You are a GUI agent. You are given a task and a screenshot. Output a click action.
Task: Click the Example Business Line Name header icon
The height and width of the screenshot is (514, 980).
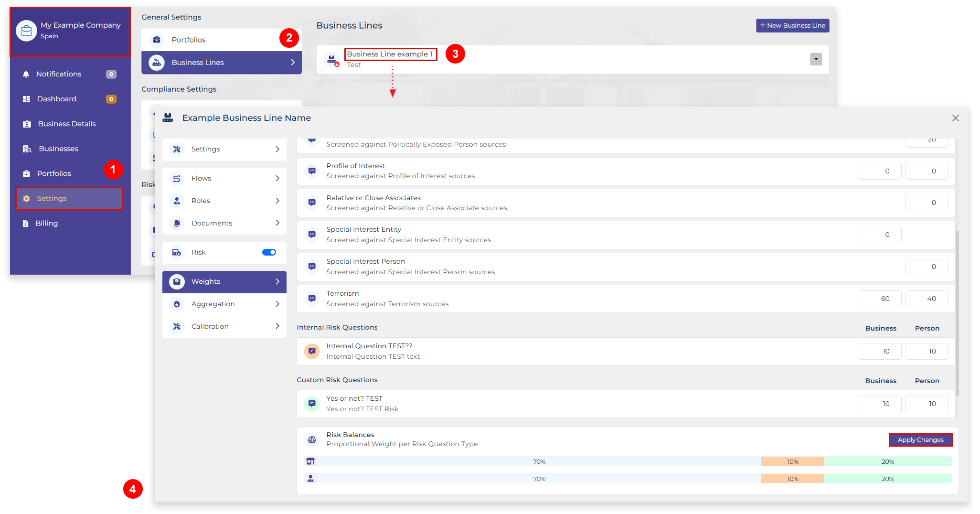tap(168, 118)
